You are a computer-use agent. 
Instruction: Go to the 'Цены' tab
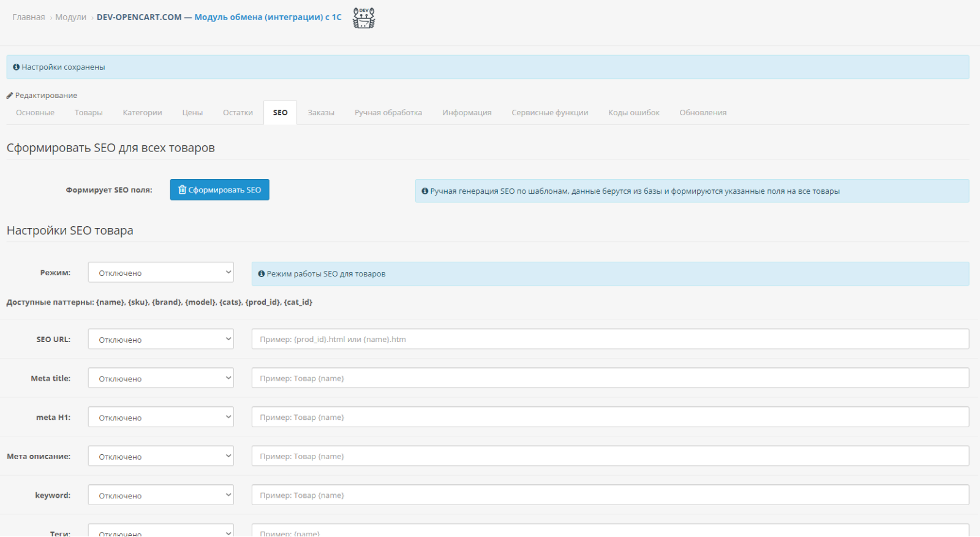point(192,113)
